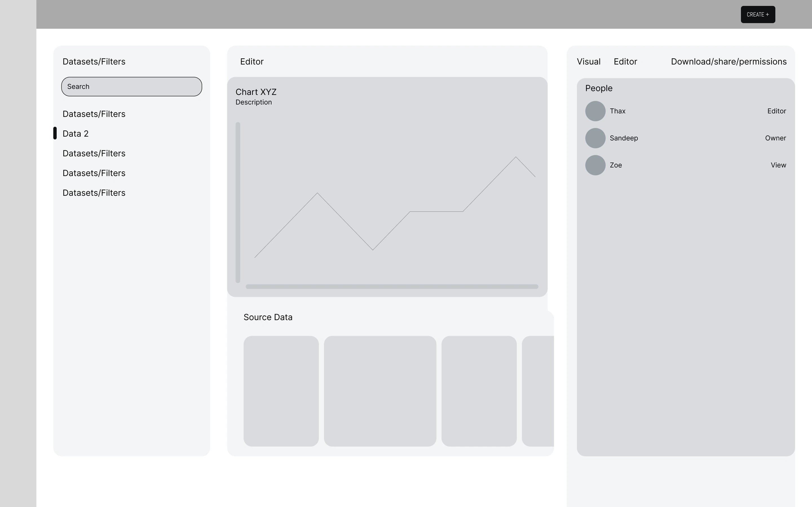Click the CREATE + button
812x507 pixels.
(758, 14)
